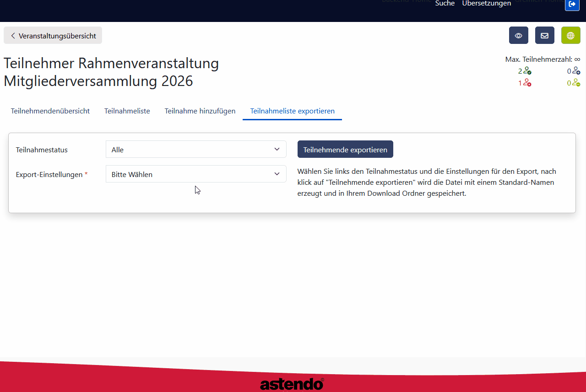Screen dimensions: 586x392
Task: Click Suche in the top navigation
Action: click(x=445, y=4)
